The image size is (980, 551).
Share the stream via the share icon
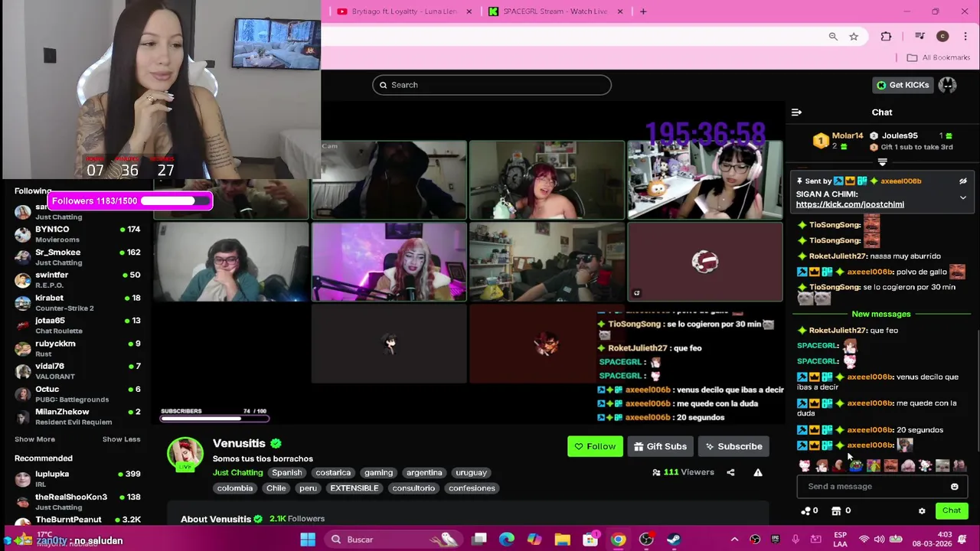[x=730, y=473]
